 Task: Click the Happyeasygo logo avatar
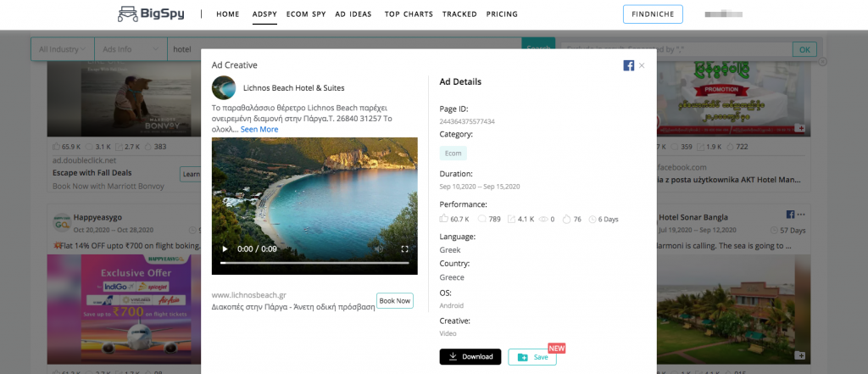tap(61, 222)
